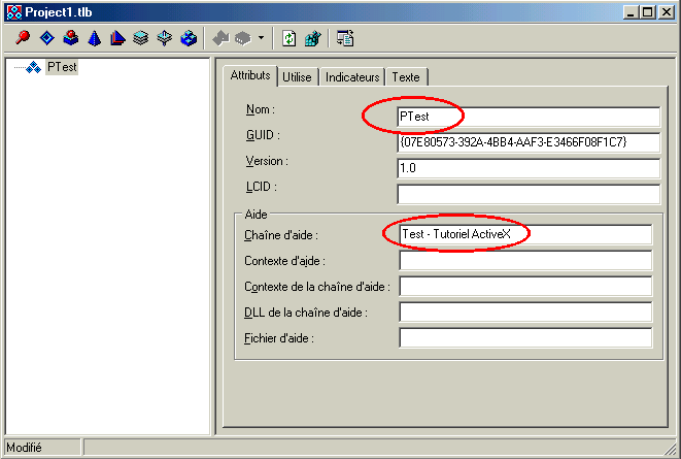Click the New Module blue cube icon
Image resolution: width=681 pixels, height=459 pixels.
tap(189, 39)
